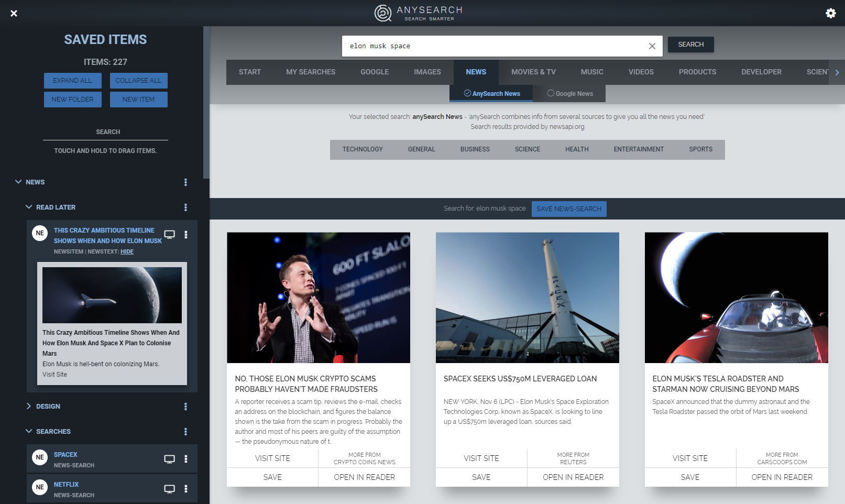
Task: Select the Google News source option
Action: tap(570, 94)
